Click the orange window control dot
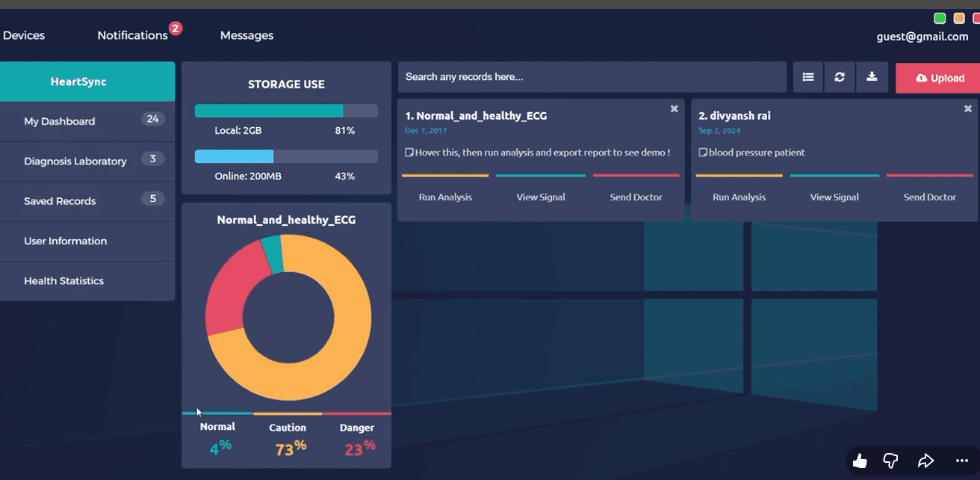Viewport: 980px width, 480px height. click(x=959, y=18)
